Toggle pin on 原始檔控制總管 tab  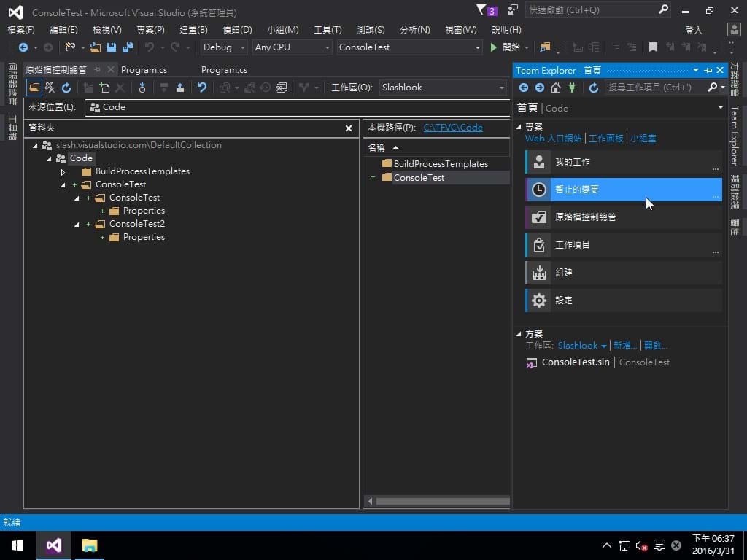click(x=98, y=69)
